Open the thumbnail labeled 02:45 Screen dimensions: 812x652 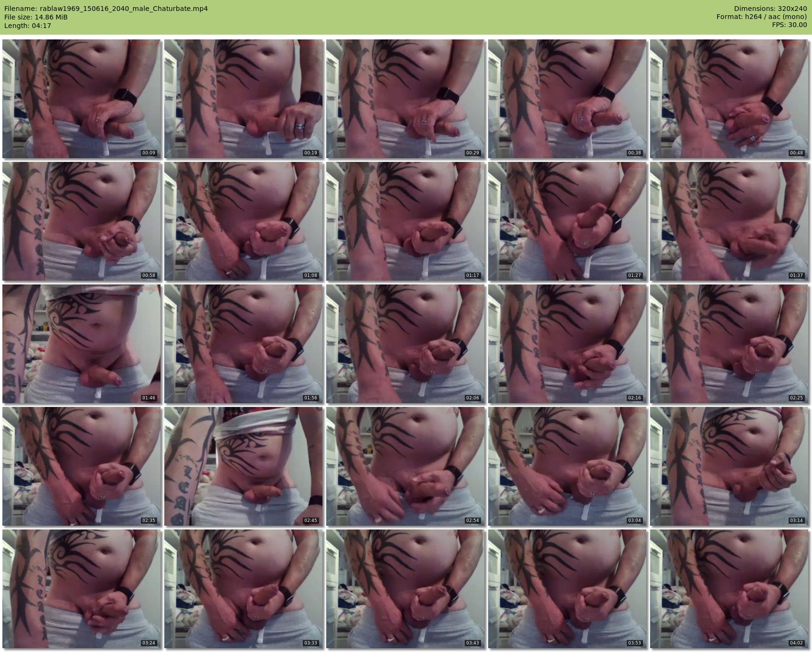244,466
